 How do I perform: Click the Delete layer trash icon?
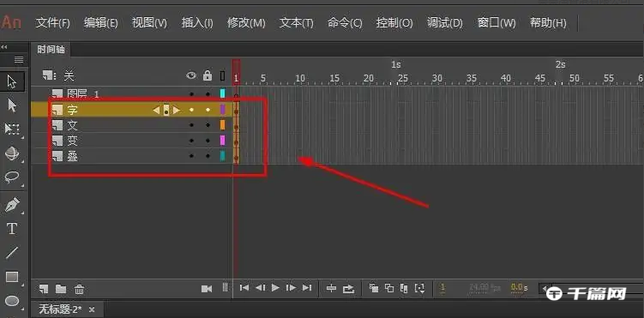tap(79, 289)
